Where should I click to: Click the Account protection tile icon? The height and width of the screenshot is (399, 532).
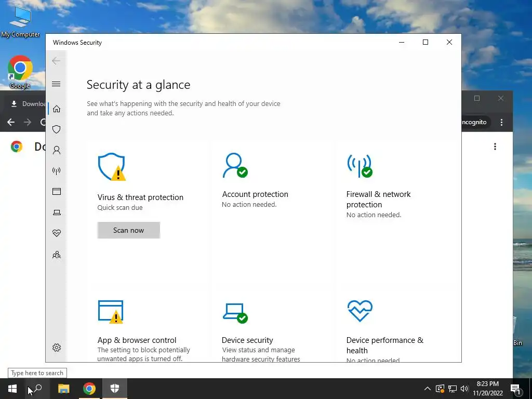click(x=235, y=165)
